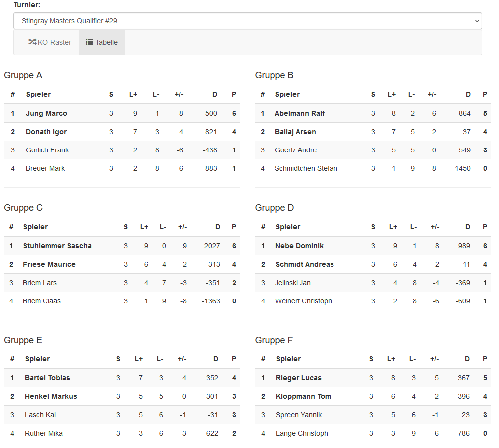Click player Jung Marco in Gruppe A

pos(46,113)
